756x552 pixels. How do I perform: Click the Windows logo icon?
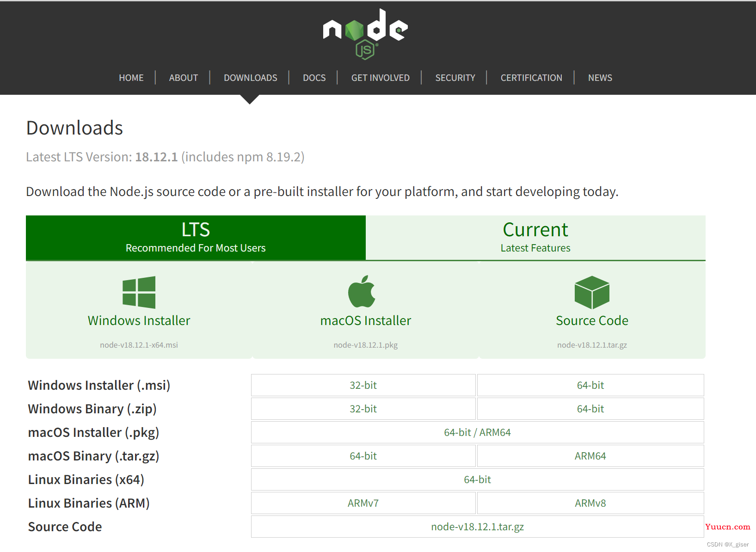tap(139, 292)
